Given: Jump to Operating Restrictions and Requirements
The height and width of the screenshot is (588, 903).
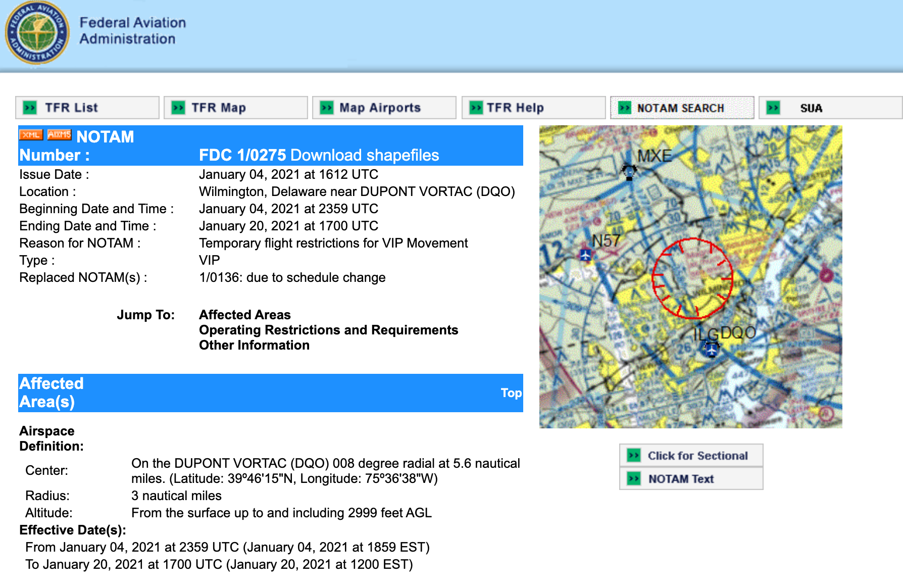Looking at the screenshot, I should [328, 330].
